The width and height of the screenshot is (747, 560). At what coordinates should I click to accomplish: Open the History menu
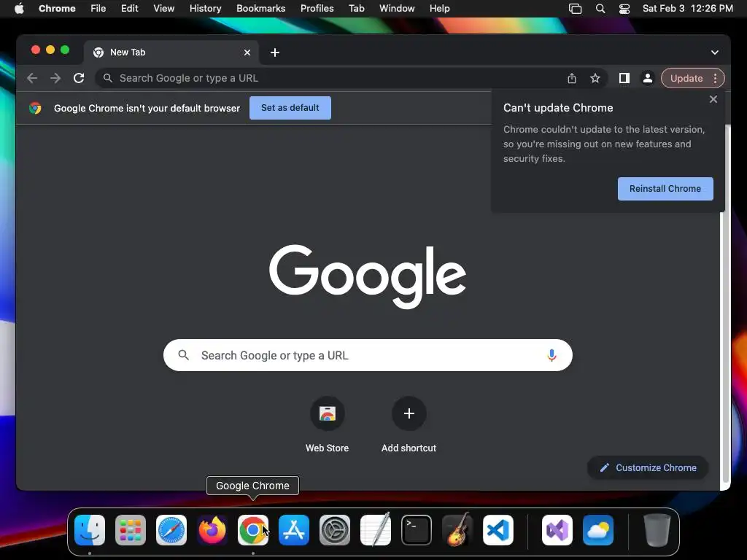click(x=205, y=9)
